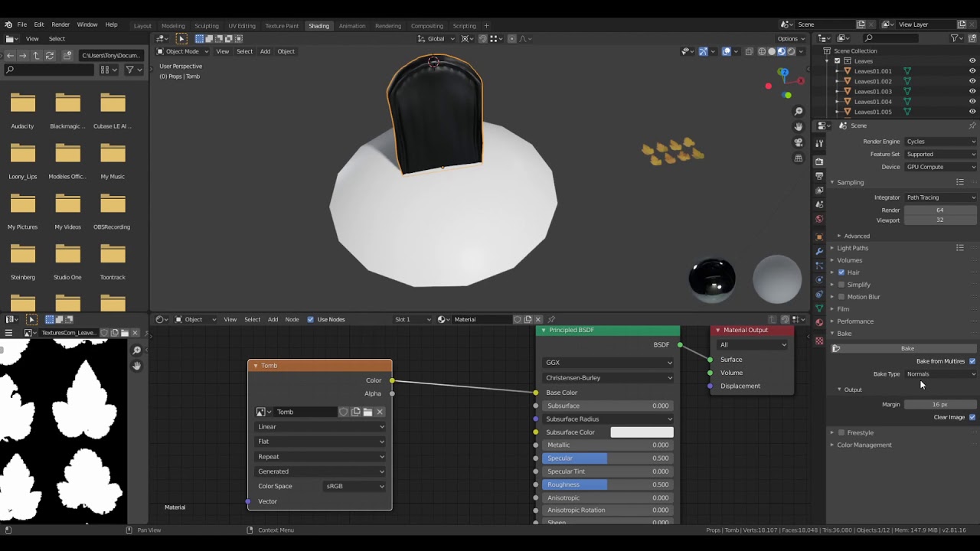The height and width of the screenshot is (551, 980).
Task: Enable the Simplify checkbox
Action: pos(841,285)
